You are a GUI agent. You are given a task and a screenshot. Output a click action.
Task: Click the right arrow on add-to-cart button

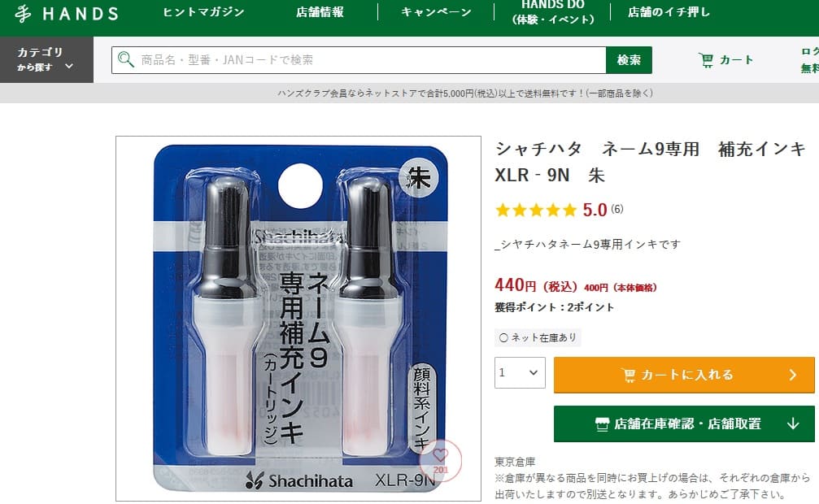click(x=793, y=375)
